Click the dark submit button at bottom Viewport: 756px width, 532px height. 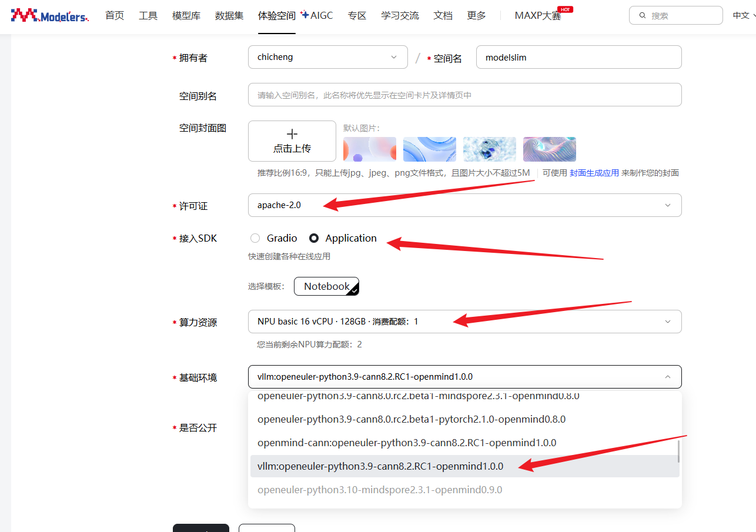201,528
